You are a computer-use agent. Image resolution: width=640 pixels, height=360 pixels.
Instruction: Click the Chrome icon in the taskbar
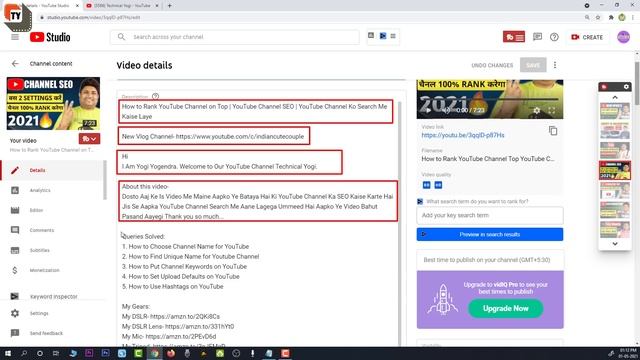[155, 353]
